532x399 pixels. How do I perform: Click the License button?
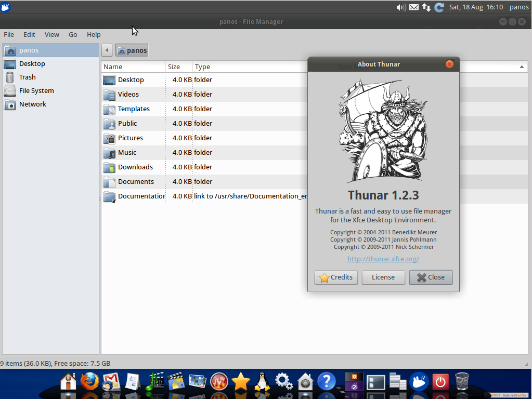pyautogui.click(x=383, y=277)
